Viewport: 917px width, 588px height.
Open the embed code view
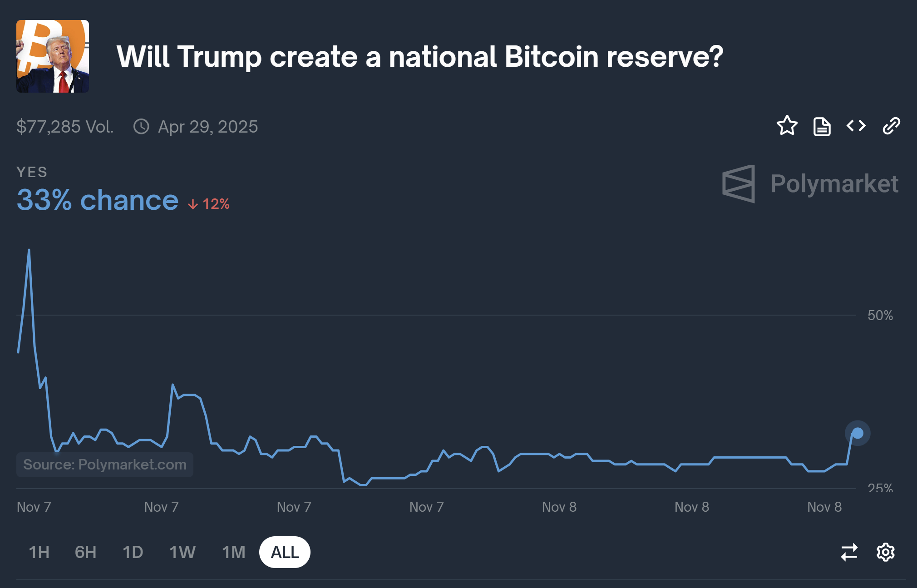click(x=856, y=126)
